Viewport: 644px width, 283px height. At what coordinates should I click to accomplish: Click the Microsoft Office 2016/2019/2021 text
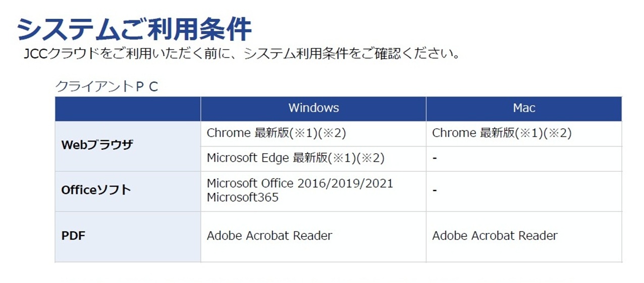tap(300, 183)
